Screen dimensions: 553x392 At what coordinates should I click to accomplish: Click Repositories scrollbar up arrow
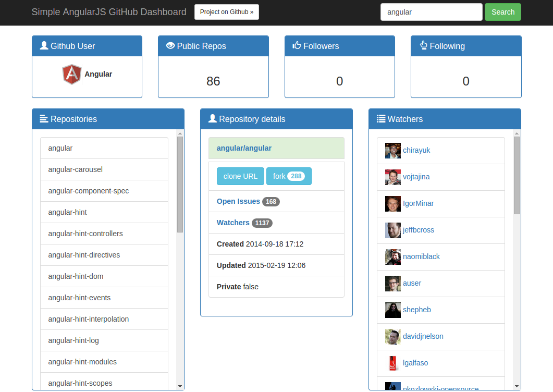click(180, 133)
